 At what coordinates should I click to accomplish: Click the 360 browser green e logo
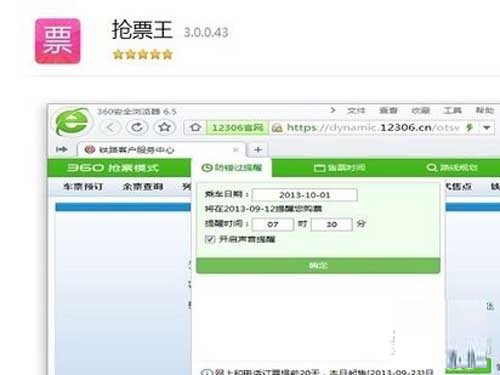72,122
